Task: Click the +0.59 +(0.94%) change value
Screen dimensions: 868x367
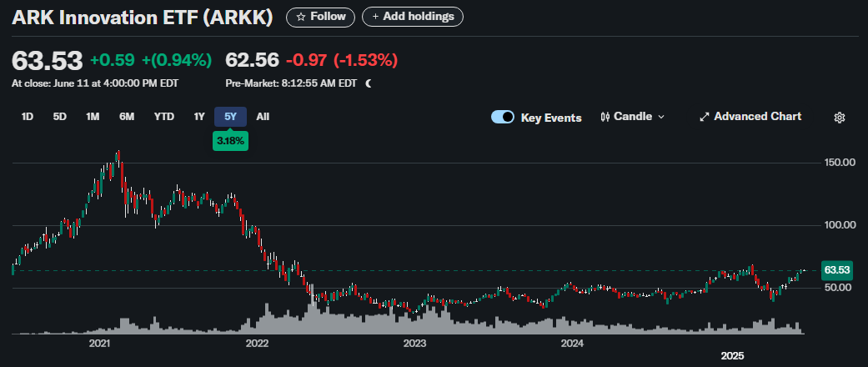Action: point(151,60)
